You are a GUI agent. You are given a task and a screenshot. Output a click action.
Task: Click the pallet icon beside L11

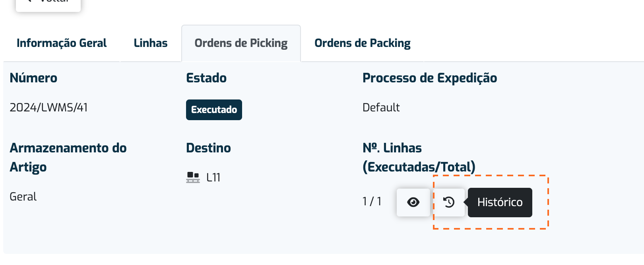[193, 177]
